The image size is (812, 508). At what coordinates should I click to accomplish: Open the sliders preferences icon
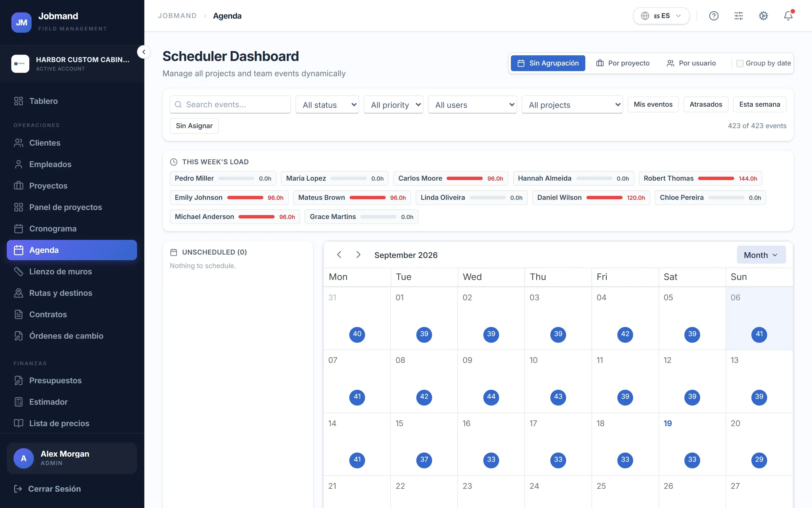click(738, 16)
